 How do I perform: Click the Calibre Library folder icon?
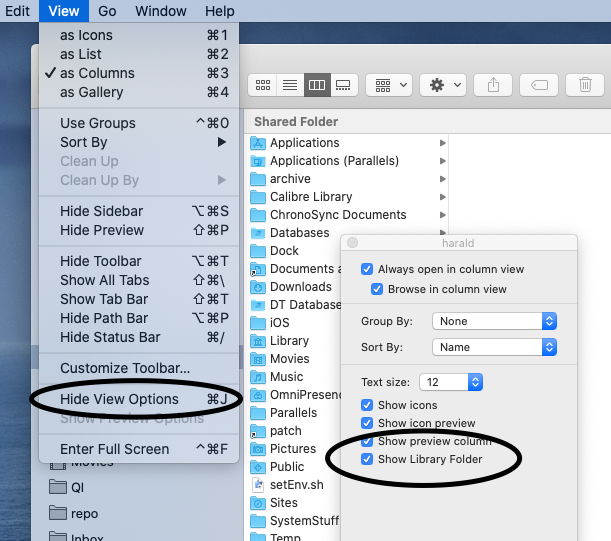click(x=258, y=197)
